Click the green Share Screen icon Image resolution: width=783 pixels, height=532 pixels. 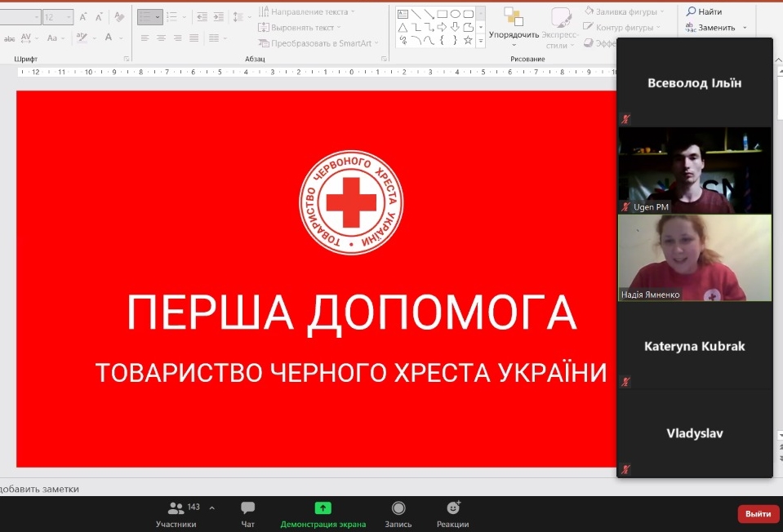tap(323, 508)
